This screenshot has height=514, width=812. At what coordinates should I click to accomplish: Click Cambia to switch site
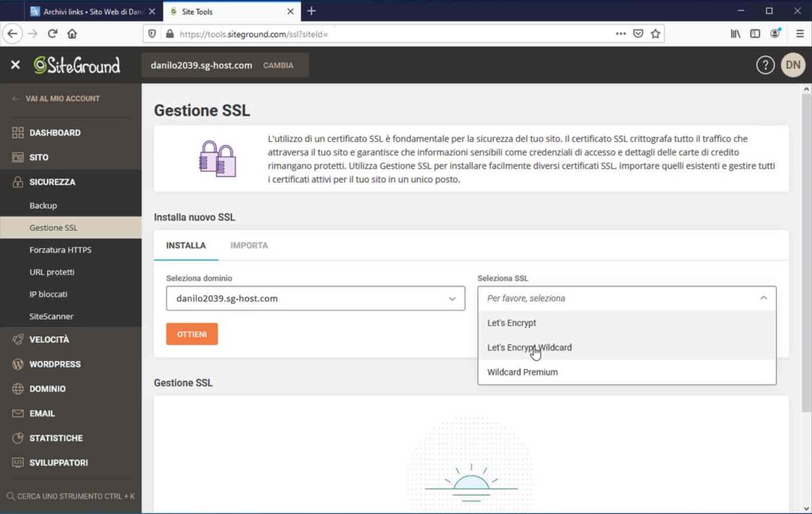pyautogui.click(x=278, y=65)
